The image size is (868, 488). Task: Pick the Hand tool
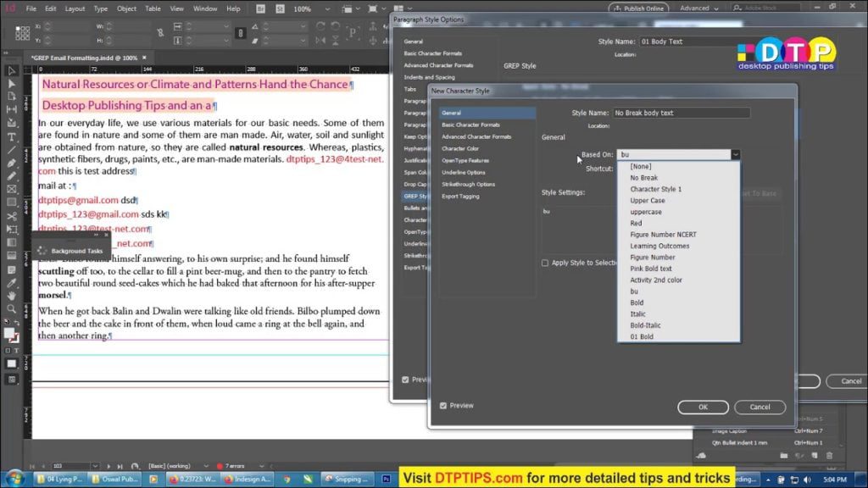(10, 297)
